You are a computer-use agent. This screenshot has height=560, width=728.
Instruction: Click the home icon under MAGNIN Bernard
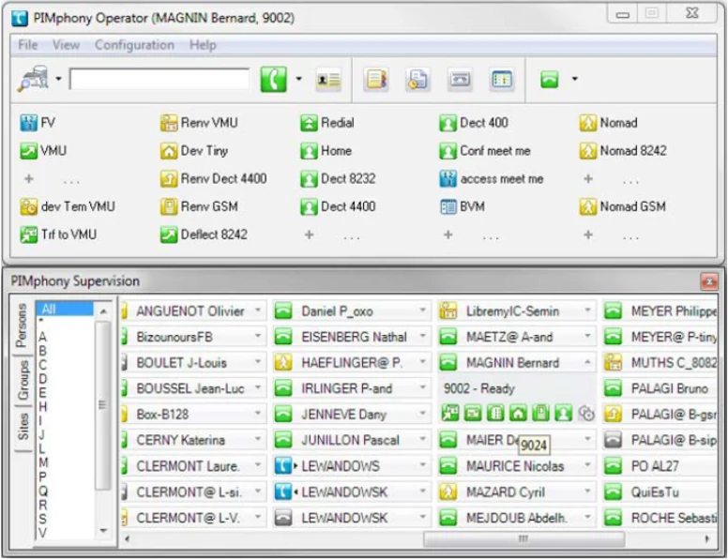(x=518, y=413)
